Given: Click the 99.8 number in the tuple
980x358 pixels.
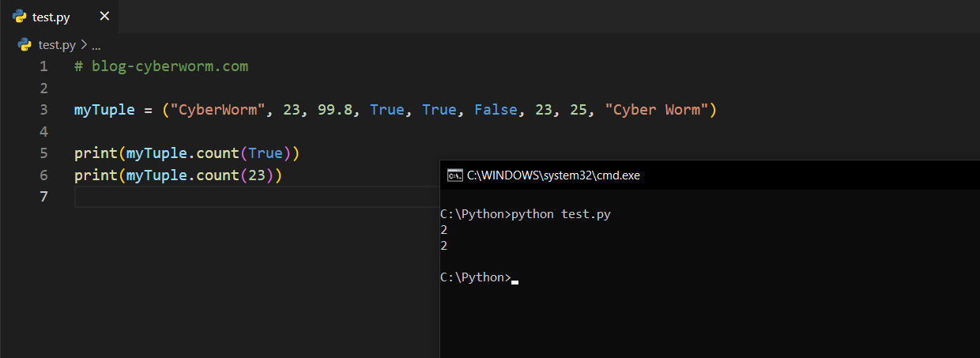Looking at the screenshot, I should (x=335, y=110).
